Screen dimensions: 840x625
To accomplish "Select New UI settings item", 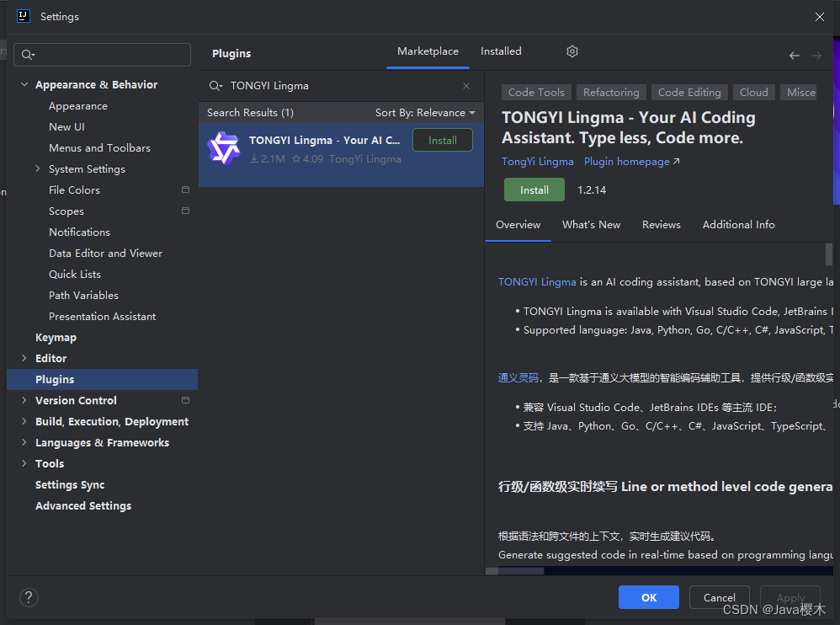I will [x=67, y=127].
